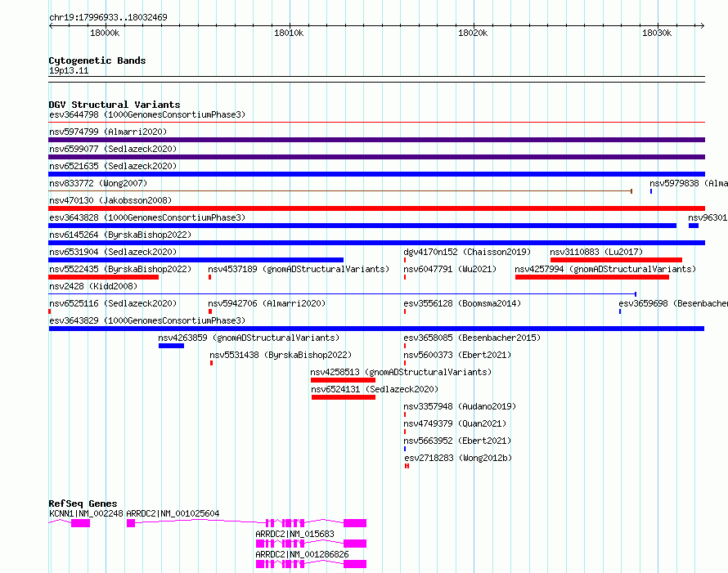
Task: Open the RefSeq Genes track title
Action: tap(83, 504)
